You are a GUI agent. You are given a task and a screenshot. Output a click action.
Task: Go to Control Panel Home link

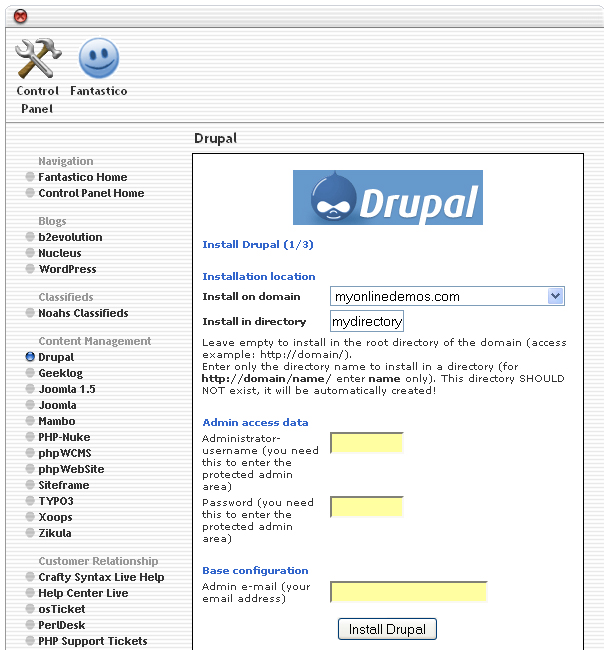pyautogui.click(x=91, y=193)
